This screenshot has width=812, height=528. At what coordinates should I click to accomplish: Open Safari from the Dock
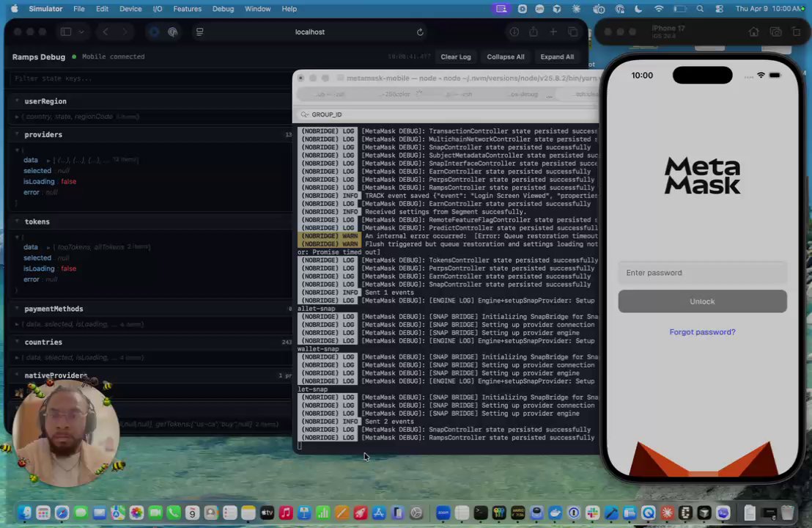62,513
